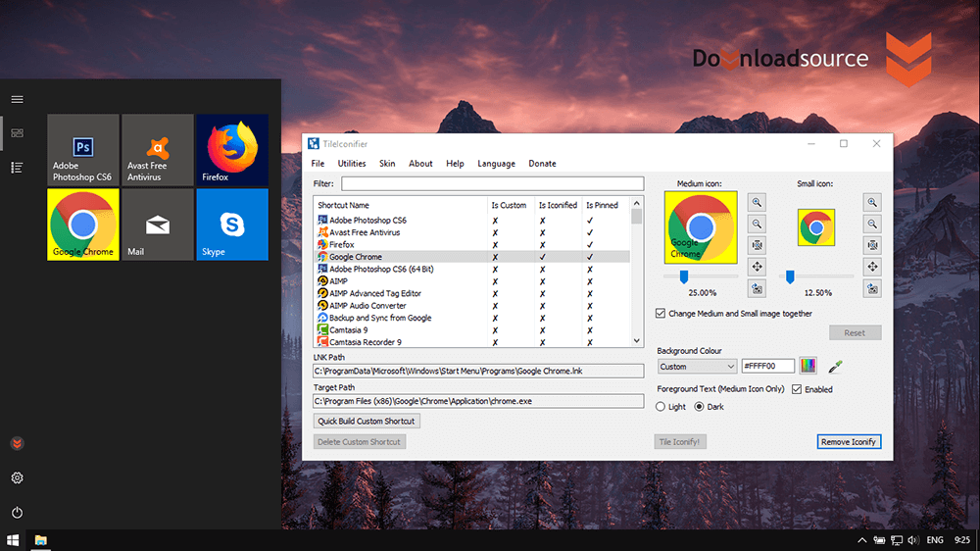Zoom in the Small icon preview
Image resolution: width=980 pixels, height=551 pixels.
click(x=872, y=203)
